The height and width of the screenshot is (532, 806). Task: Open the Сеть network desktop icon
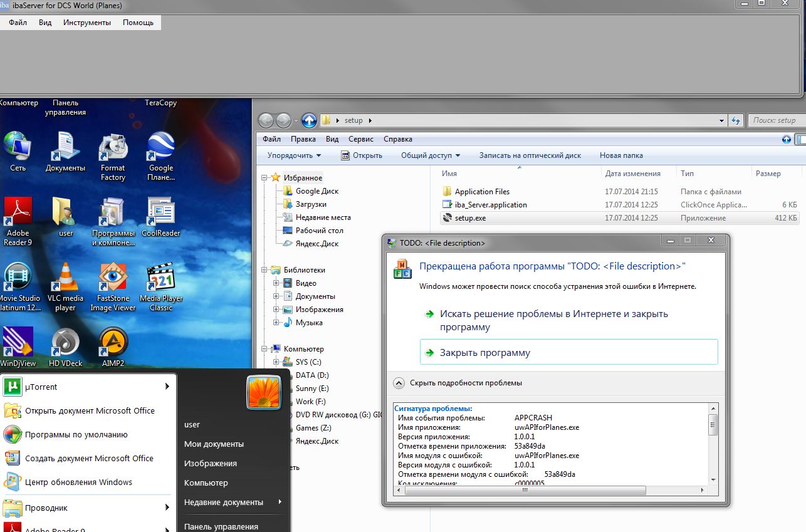[18, 150]
